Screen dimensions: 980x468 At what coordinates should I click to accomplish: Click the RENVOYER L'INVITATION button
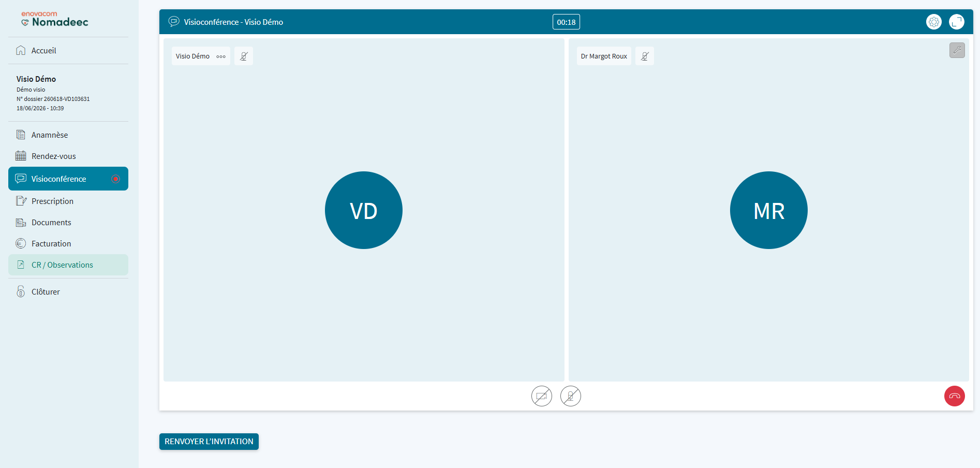tap(209, 442)
